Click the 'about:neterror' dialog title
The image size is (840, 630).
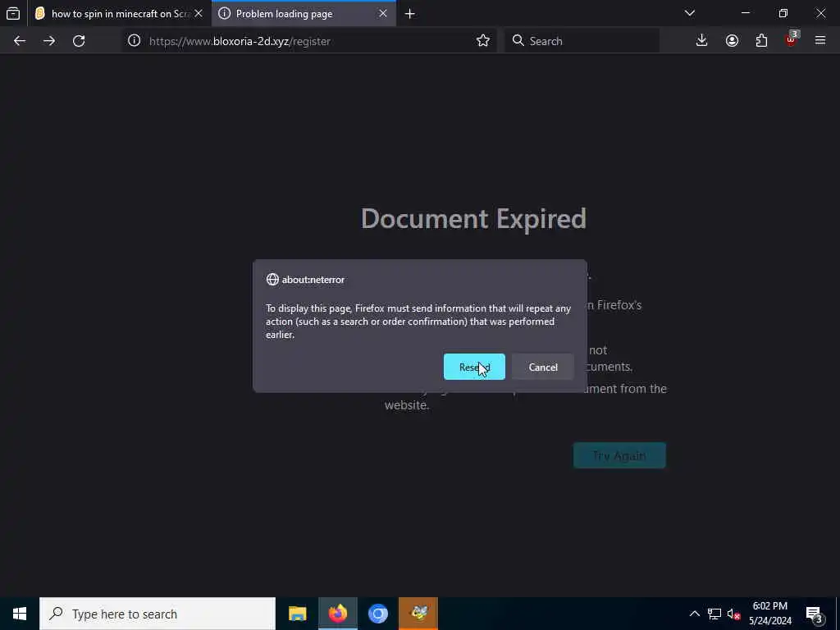tap(313, 280)
